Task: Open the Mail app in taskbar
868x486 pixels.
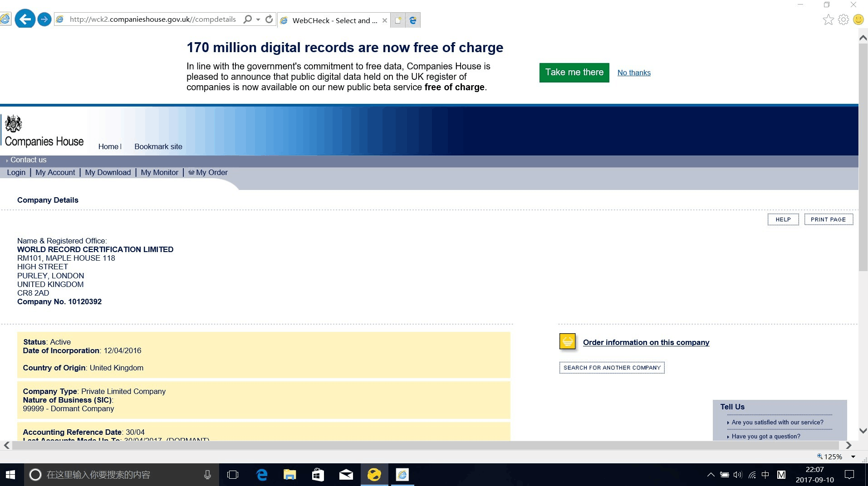Action: click(x=346, y=475)
